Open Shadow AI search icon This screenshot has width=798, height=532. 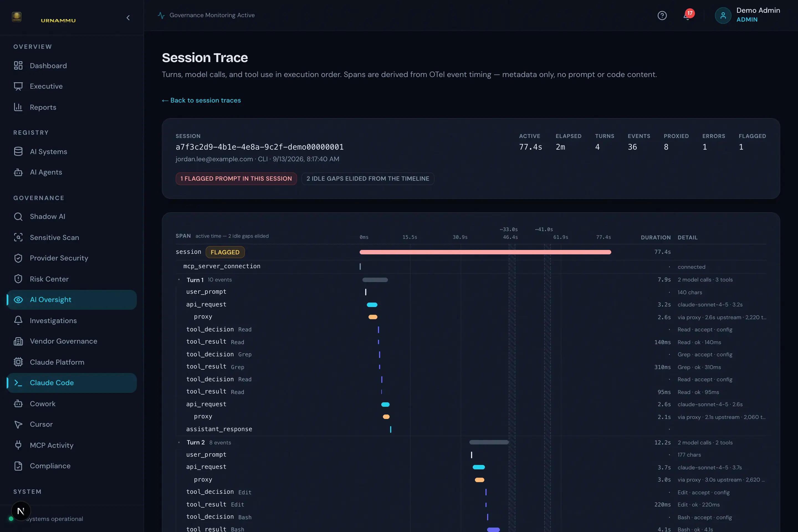[x=18, y=216]
